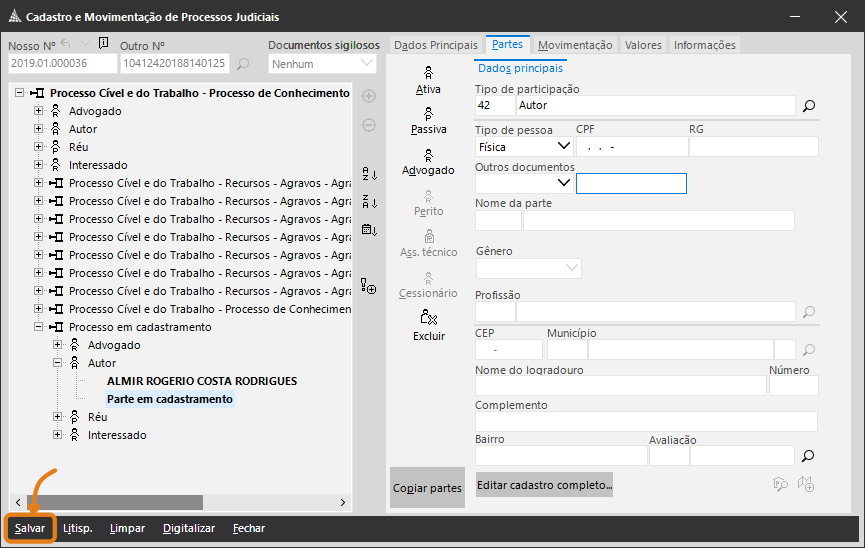Click the sort-by-date calendar icon

coord(369,230)
